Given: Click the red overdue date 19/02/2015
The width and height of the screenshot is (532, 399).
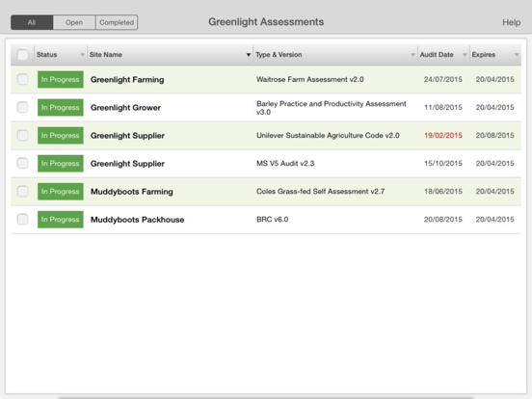Looking at the screenshot, I should [443, 135].
